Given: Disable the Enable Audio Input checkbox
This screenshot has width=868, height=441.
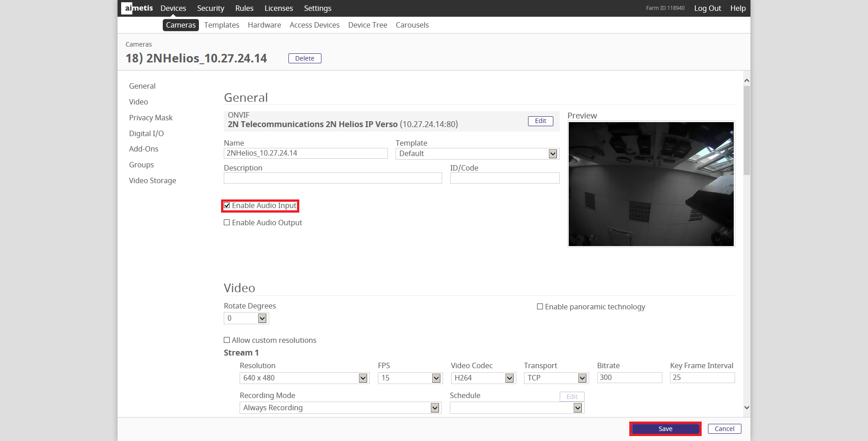Looking at the screenshot, I should click(227, 206).
